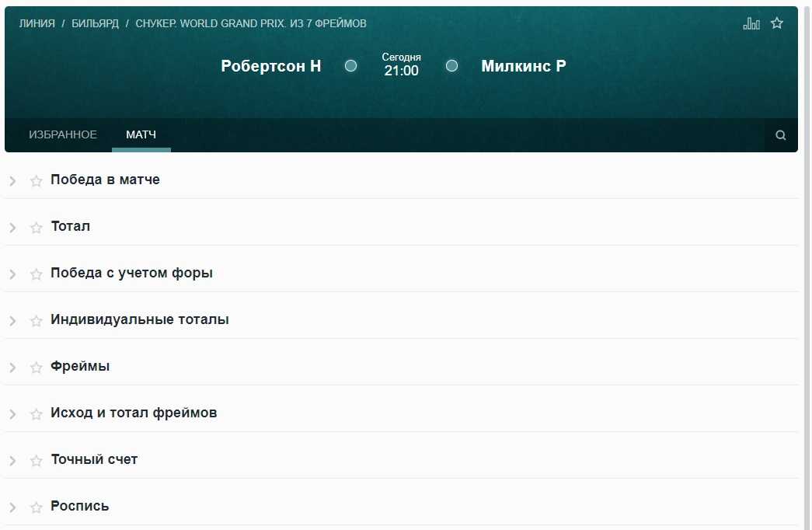Image resolution: width=812 pixels, height=530 pixels.
Task: Click the circle icon beside Робертсон Н
Action: (350, 66)
